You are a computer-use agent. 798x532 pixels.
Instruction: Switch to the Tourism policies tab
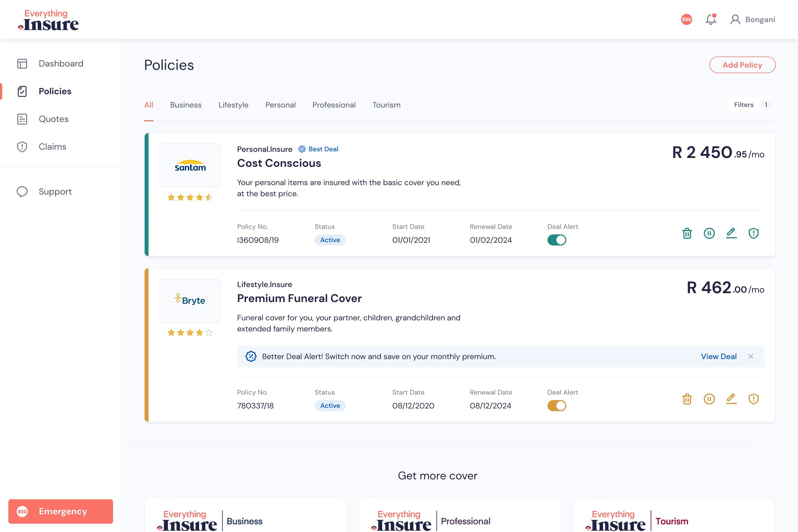click(386, 105)
